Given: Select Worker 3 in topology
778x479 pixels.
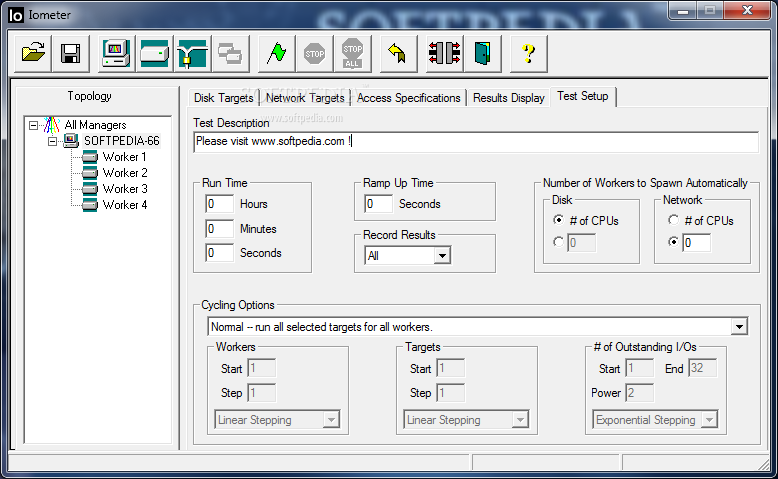Looking at the screenshot, I should pyautogui.click(x=125, y=189).
